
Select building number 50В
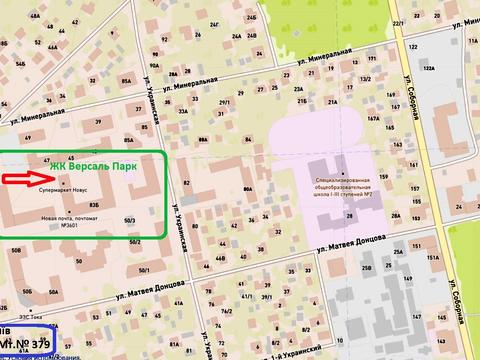[16, 250]
